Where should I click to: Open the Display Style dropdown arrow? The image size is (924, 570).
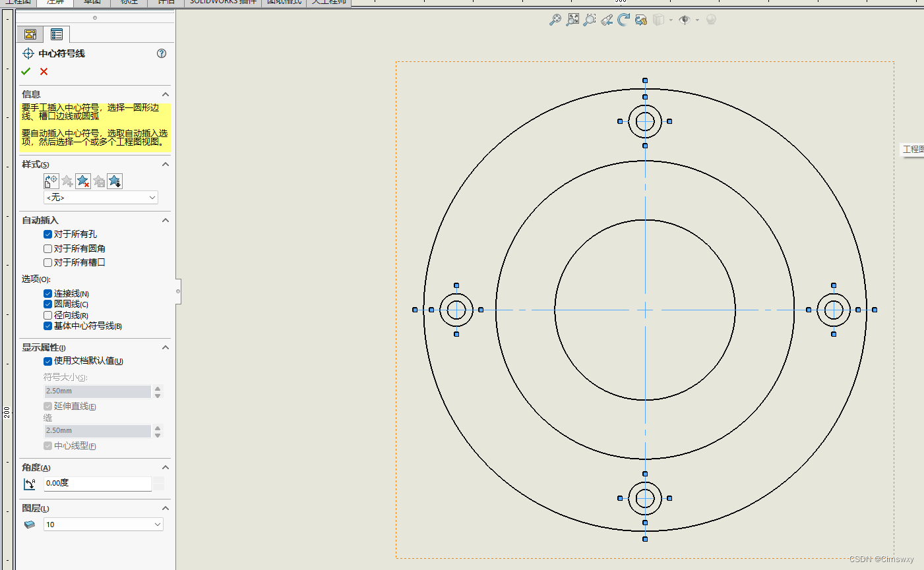(x=671, y=20)
